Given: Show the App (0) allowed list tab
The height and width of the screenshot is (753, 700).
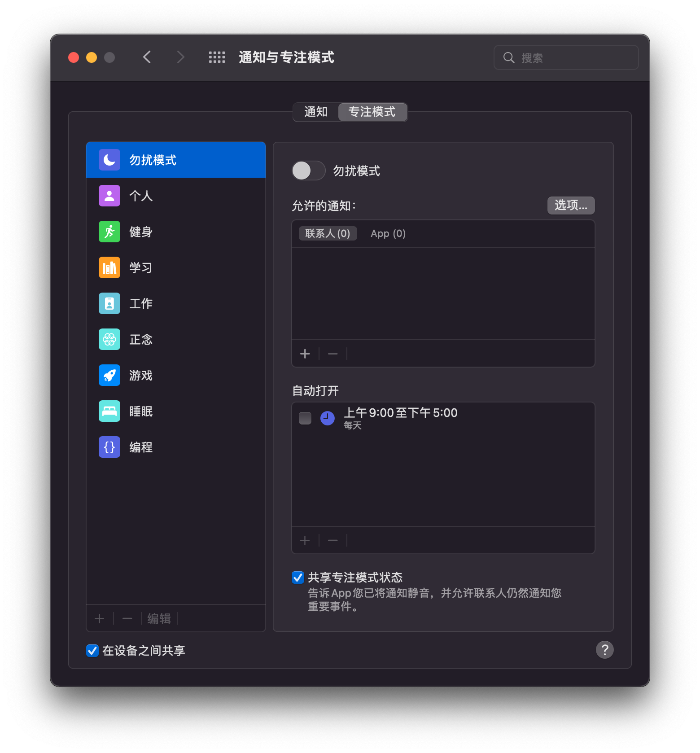Looking at the screenshot, I should pos(388,233).
